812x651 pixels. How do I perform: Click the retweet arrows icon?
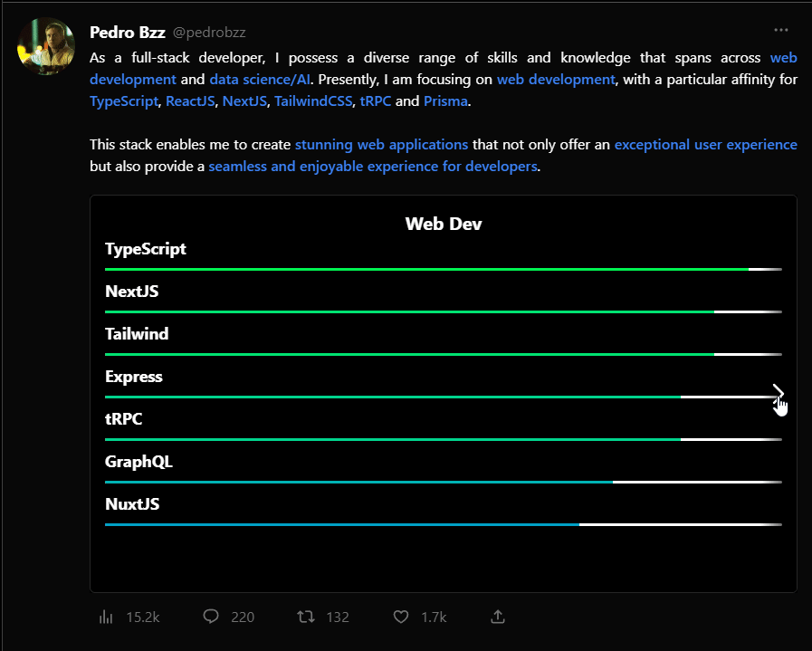(x=306, y=617)
